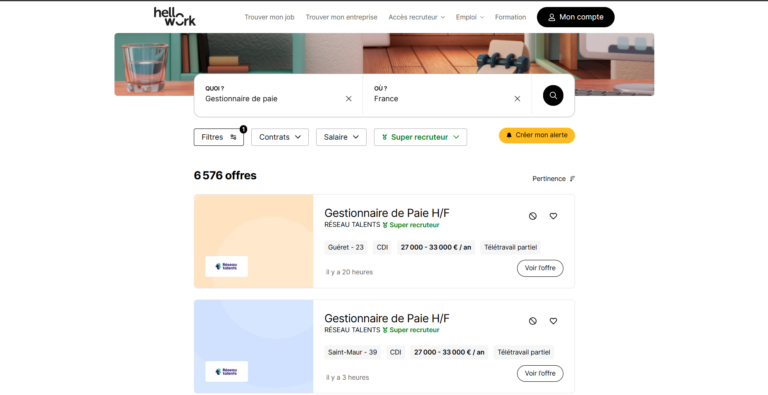The width and height of the screenshot is (768, 395).
Task: Save the Guéret job offer to favorites
Action: pyautogui.click(x=553, y=216)
